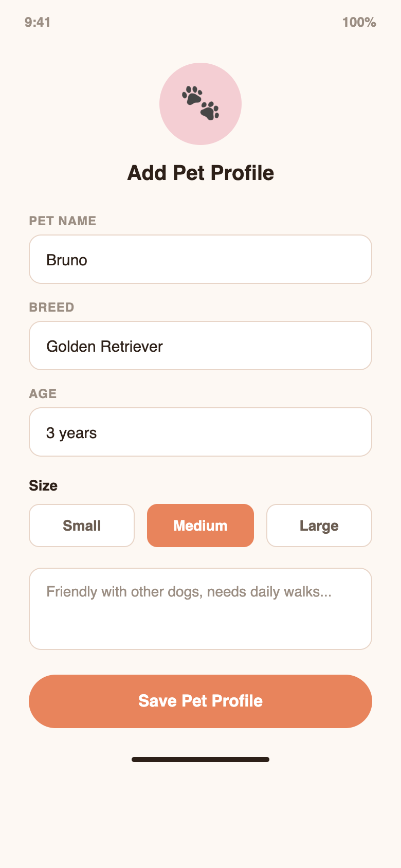The image size is (401, 868).
Task: Tap the Medium size pill button
Action: pos(200,526)
